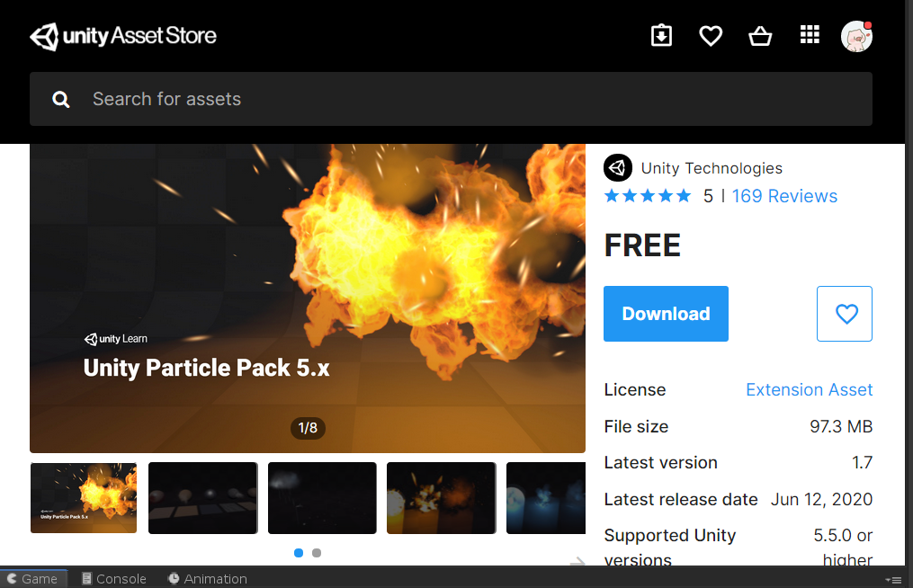The image size is (913, 588).
Task: Switch to the Animation tab
Action: (207, 579)
